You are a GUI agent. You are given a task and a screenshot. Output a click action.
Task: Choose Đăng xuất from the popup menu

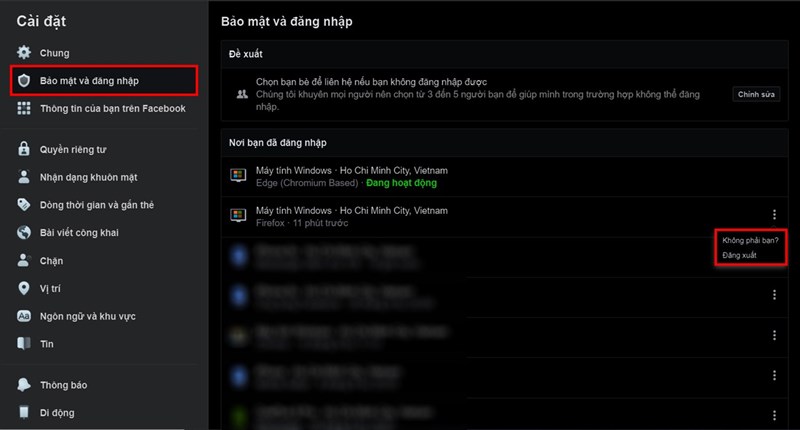coord(739,255)
